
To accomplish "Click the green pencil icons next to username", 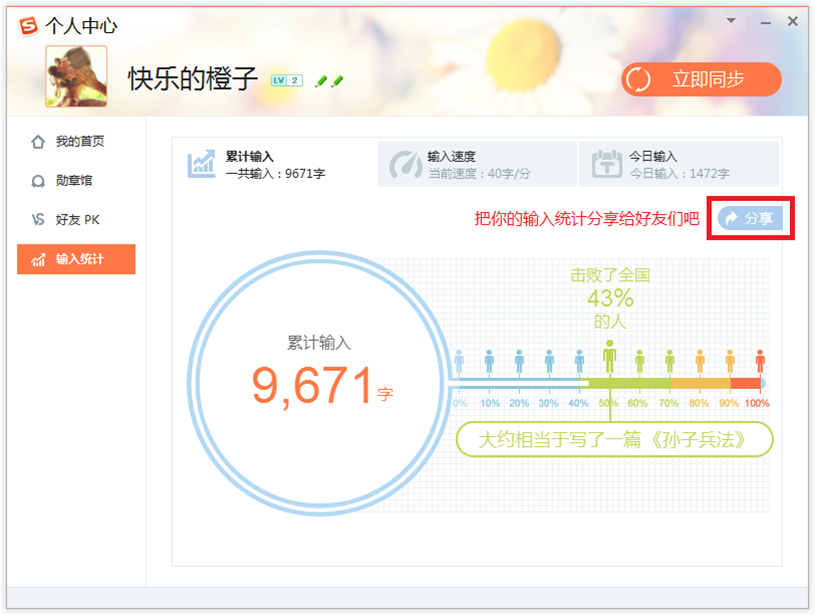I will point(329,81).
